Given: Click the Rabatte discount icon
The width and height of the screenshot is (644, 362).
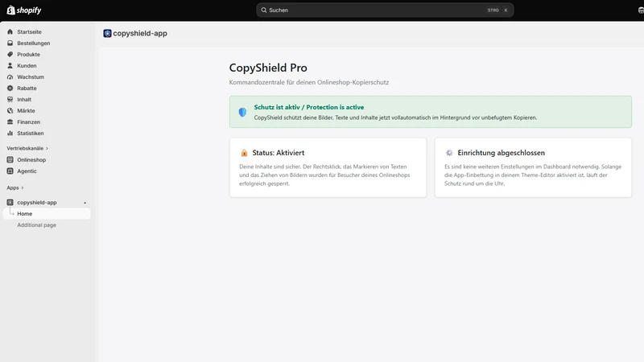Looking at the screenshot, I should [x=10, y=88].
